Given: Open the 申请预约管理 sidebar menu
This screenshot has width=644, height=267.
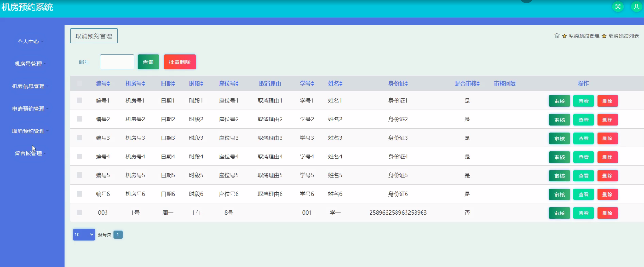Looking at the screenshot, I should tap(30, 109).
